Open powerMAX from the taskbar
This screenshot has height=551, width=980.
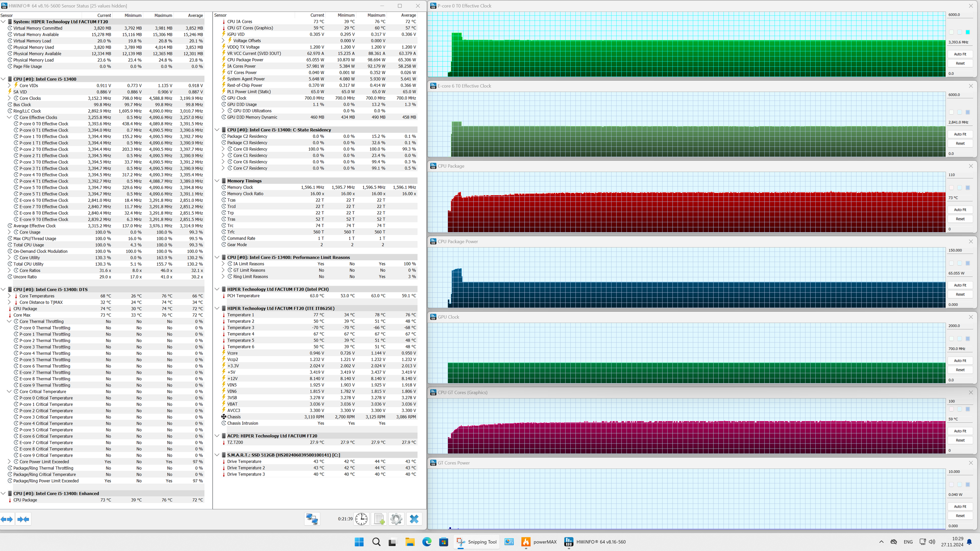click(539, 542)
